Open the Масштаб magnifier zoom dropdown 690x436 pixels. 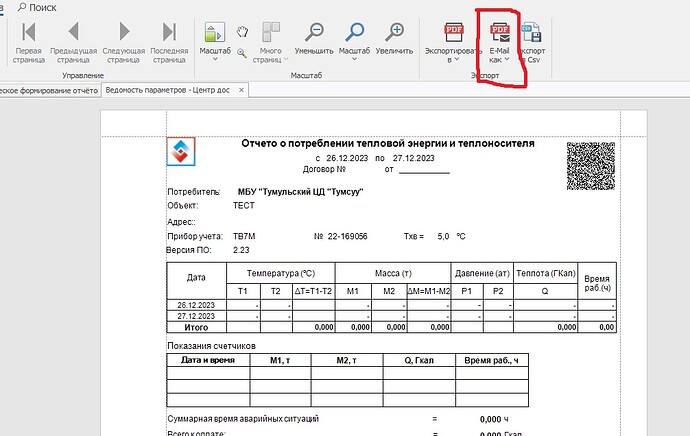pos(354,41)
